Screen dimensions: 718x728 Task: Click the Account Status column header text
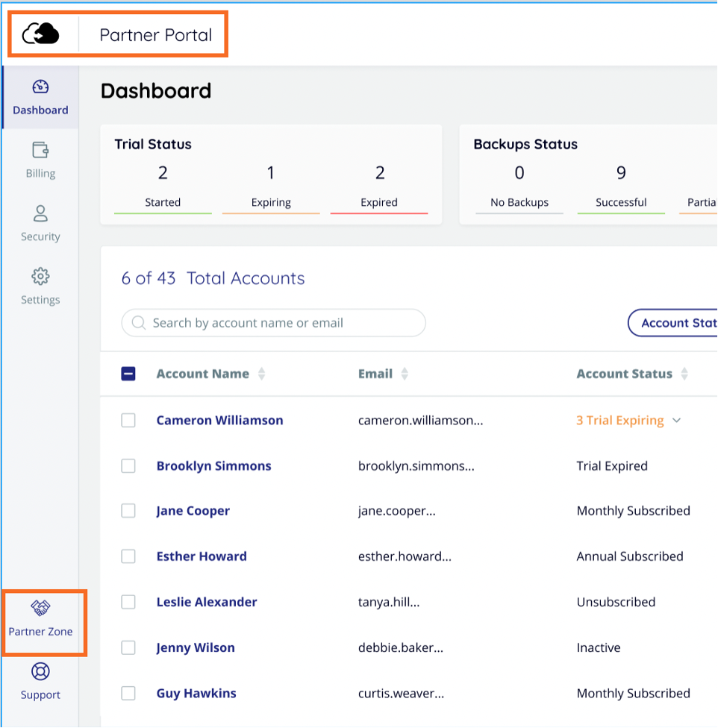tap(624, 374)
